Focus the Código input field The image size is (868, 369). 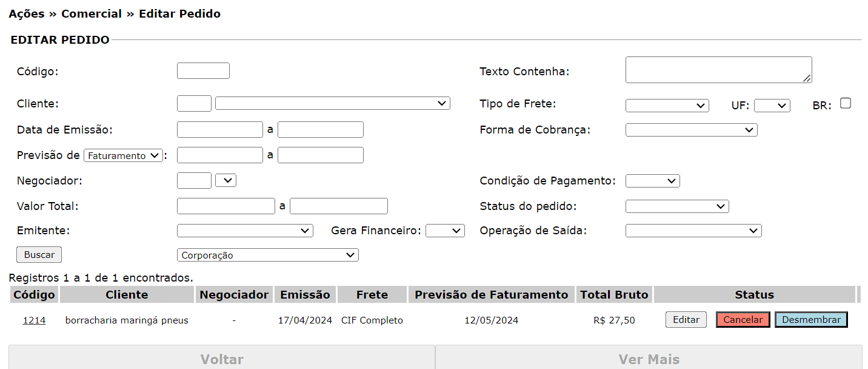tap(203, 71)
